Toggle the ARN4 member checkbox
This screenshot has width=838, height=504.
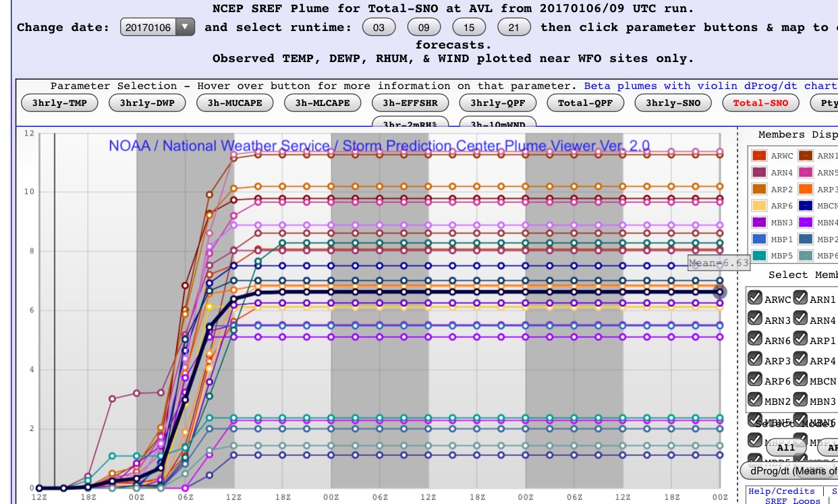pyautogui.click(x=801, y=318)
